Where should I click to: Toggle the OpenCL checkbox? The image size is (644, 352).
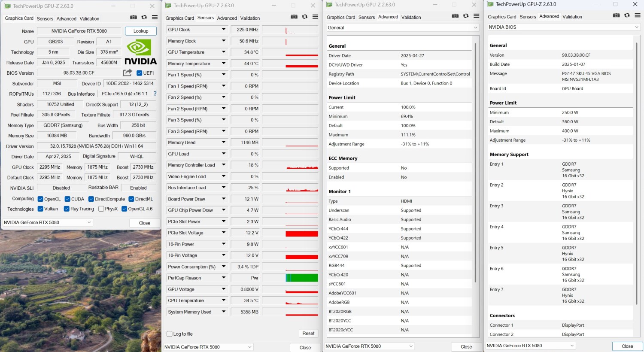(x=40, y=199)
